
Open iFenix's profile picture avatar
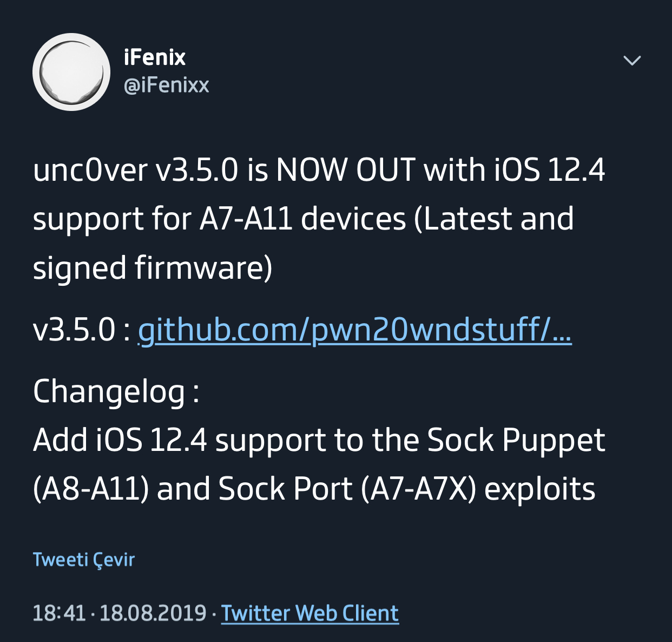[71, 72]
